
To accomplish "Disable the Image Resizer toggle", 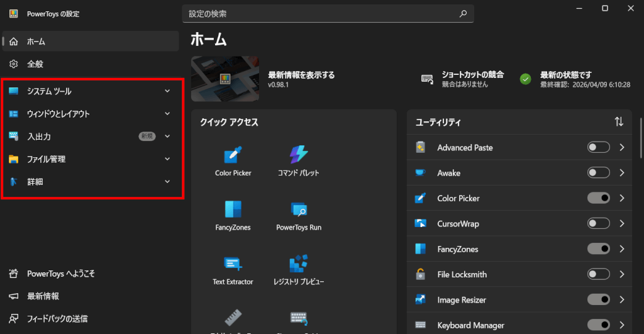I will 598,300.
